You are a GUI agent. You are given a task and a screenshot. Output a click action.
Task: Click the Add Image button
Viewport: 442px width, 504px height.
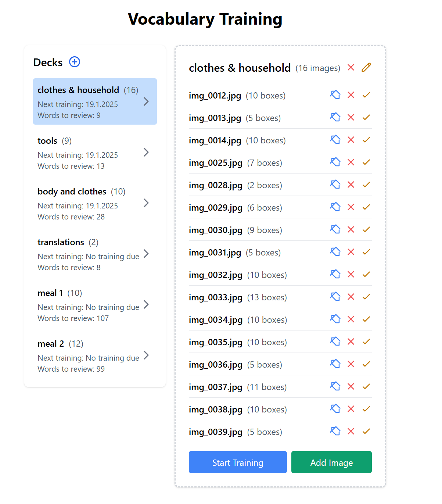coord(331,462)
